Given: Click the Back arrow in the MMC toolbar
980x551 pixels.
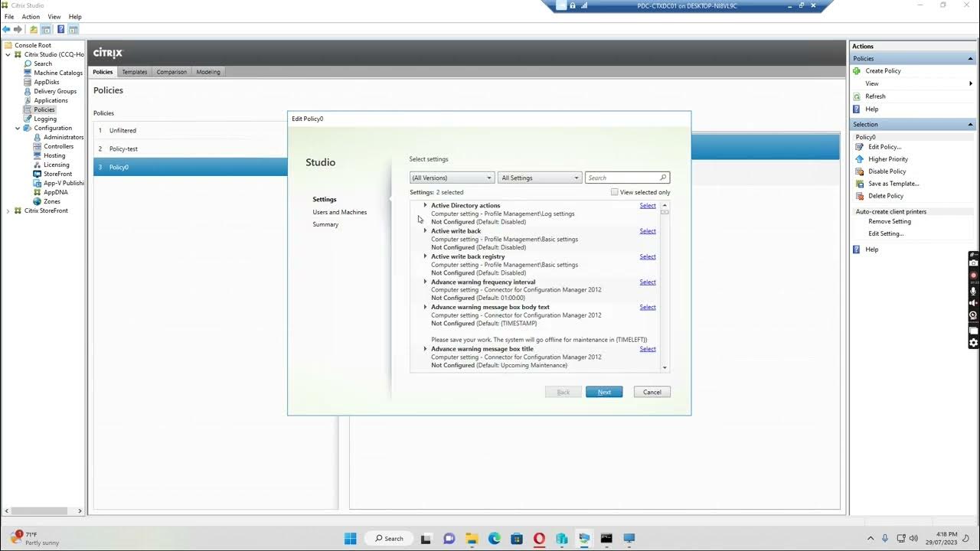Looking at the screenshot, I should [x=7, y=29].
